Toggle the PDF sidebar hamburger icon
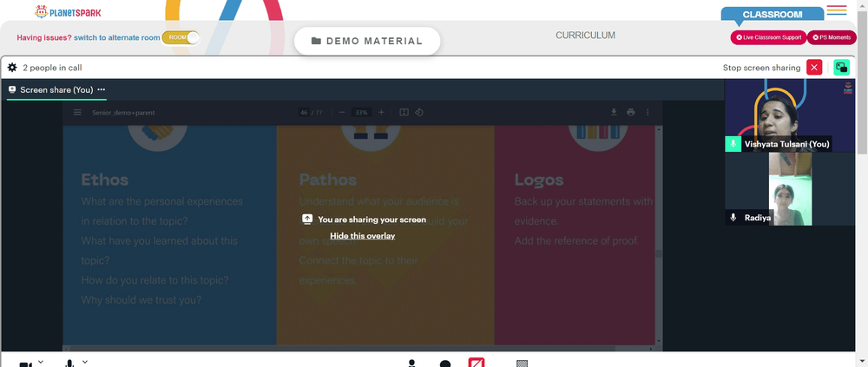The height and width of the screenshot is (367, 868). point(77,113)
